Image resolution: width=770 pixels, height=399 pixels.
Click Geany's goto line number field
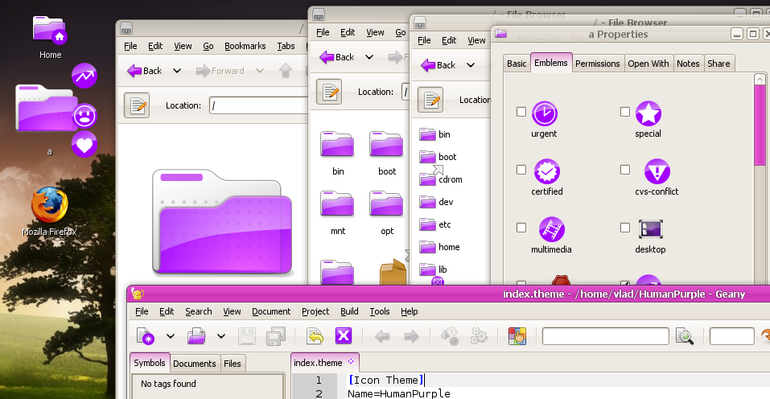[x=732, y=336]
